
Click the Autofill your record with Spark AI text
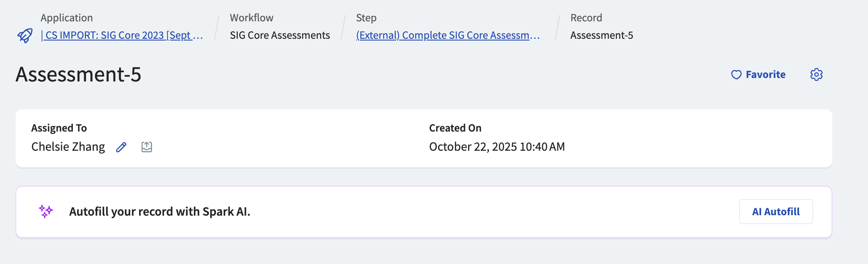tap(160, 212)
